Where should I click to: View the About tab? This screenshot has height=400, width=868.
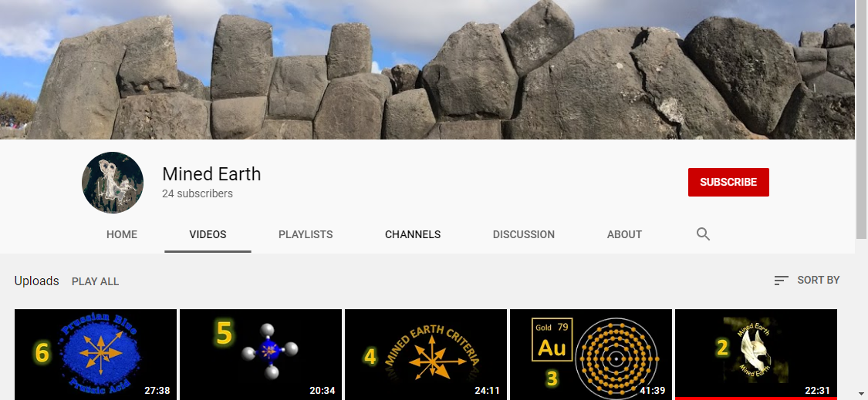tap(624, 234)
